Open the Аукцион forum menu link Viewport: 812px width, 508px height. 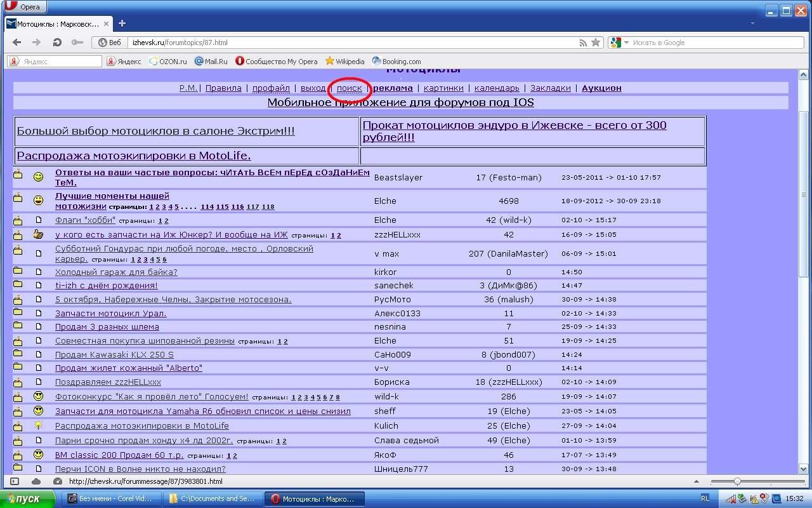[601, 88]
